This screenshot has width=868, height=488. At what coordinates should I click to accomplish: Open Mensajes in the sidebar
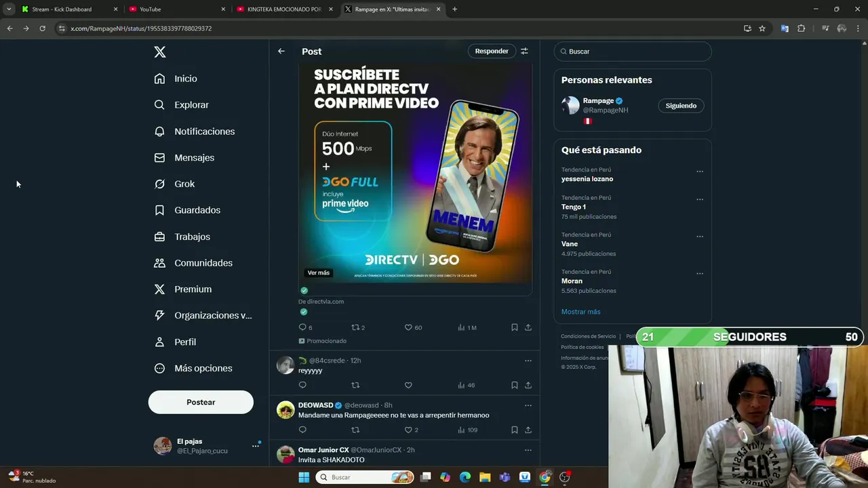pyautogui.click(x=184, y=157)
